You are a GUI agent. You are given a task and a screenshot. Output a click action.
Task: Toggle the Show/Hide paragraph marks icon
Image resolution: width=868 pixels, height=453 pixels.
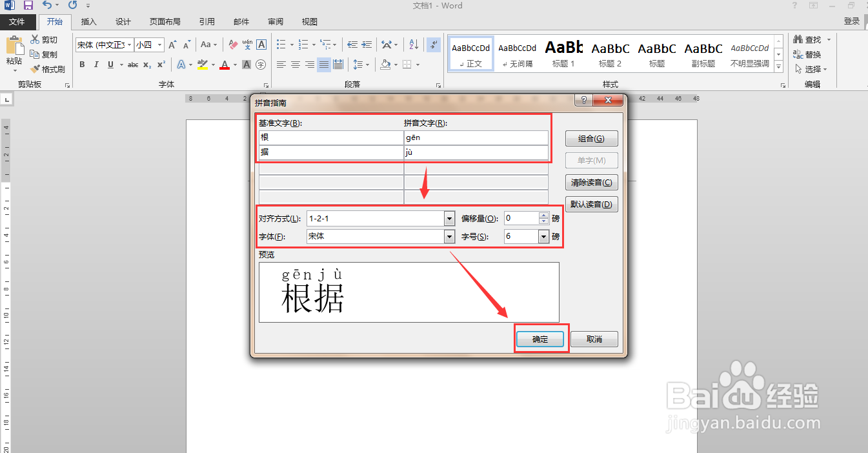433,45
